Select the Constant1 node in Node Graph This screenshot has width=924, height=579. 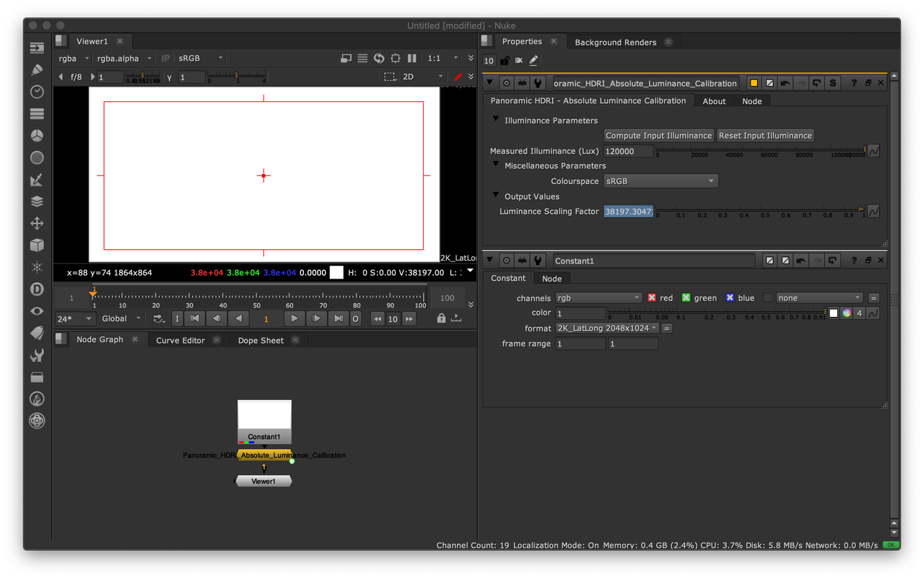[264, 422]
